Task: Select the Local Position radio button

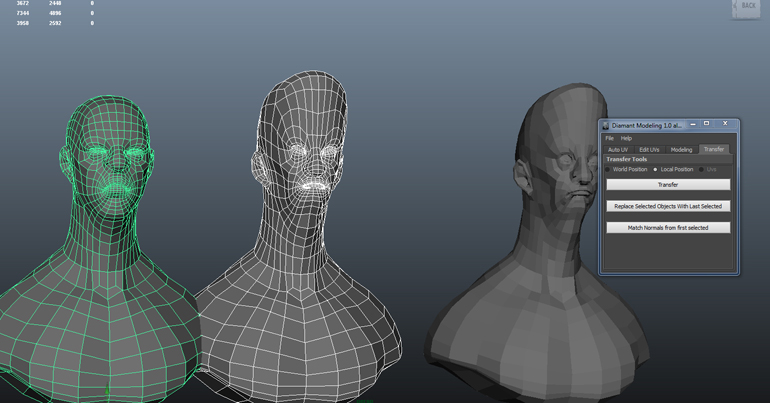Action: (656, 169)
